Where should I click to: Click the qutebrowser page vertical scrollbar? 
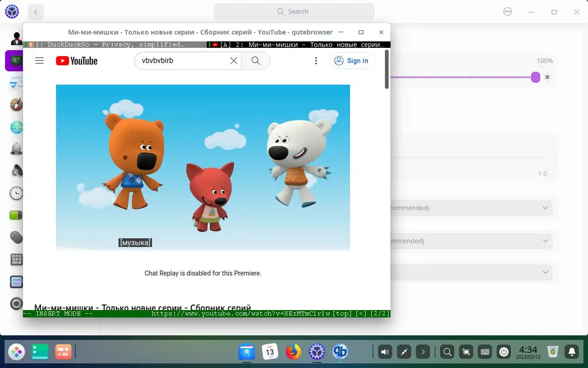[387, 69]
